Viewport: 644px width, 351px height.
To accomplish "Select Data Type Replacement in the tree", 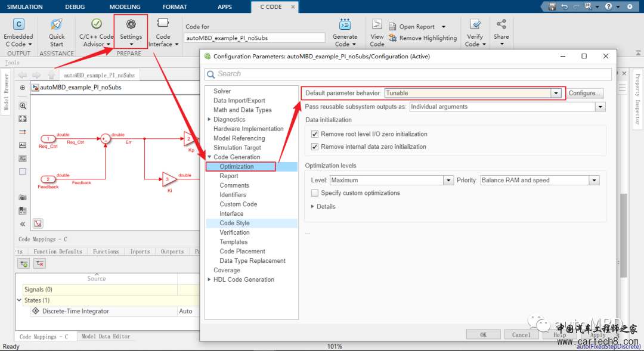I will (253, 261).
